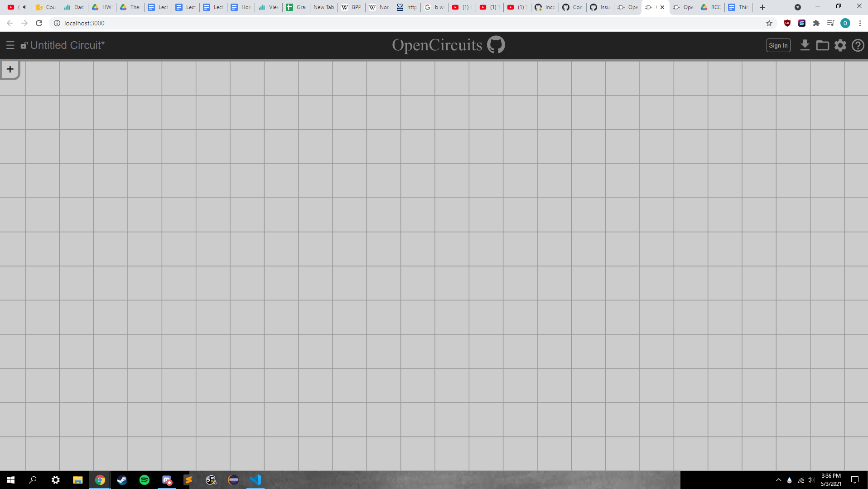The width and height of the screenshot is (868, 489).
Task: Switch to the New Tab browser tab
Action: 323,7
